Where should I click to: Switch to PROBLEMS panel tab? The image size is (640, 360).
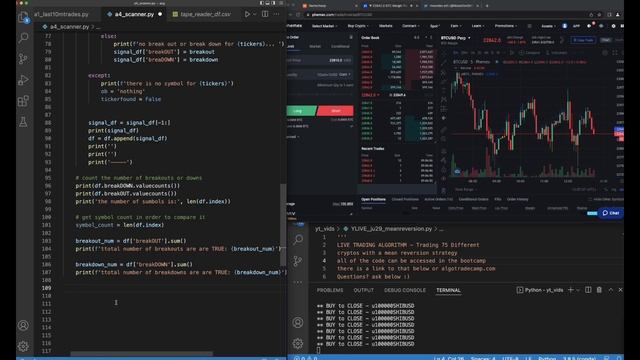330,290
